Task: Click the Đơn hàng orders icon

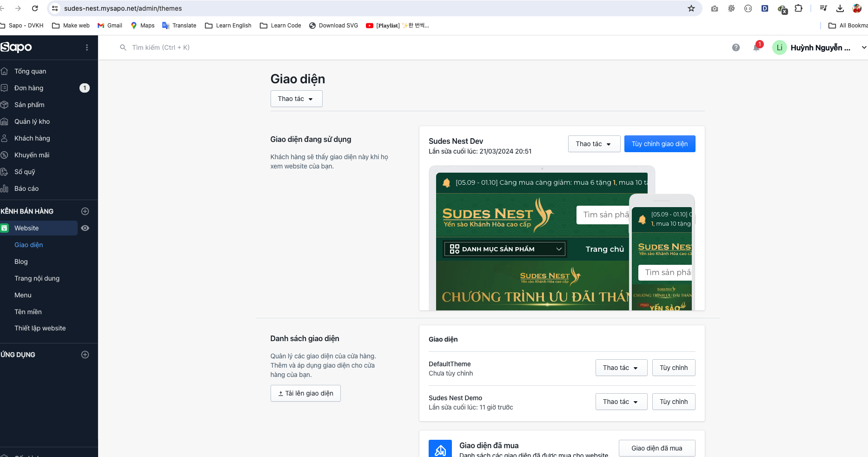Action: 5,88
